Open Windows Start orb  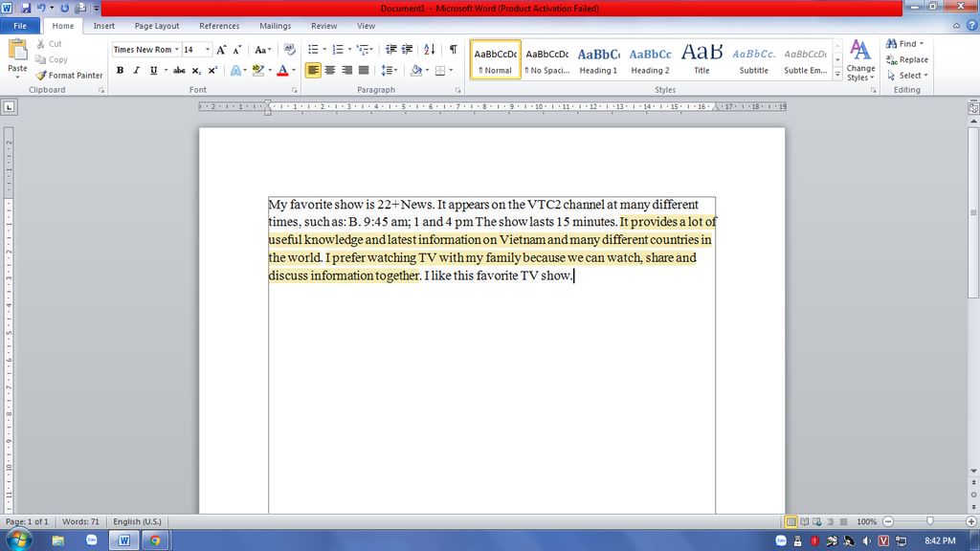(19, 540)
